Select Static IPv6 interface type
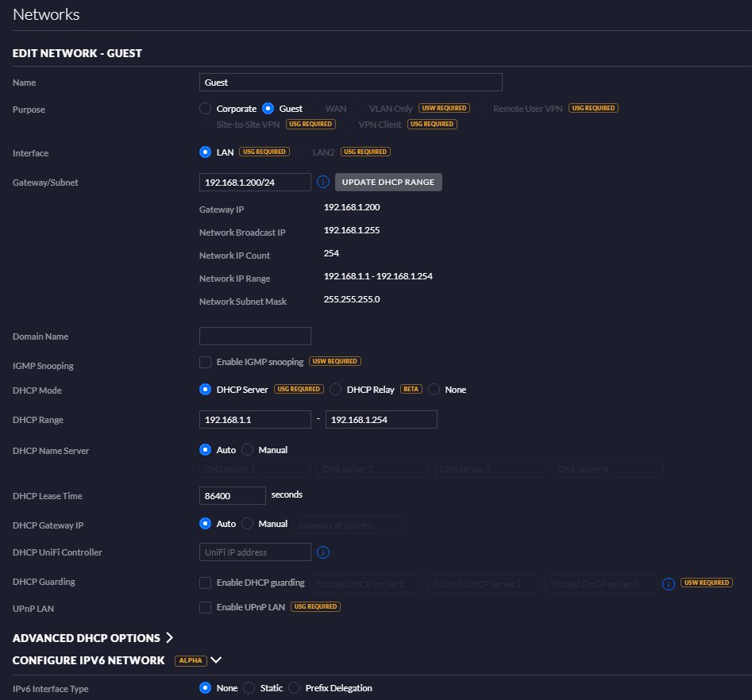 tap(249, 688)
